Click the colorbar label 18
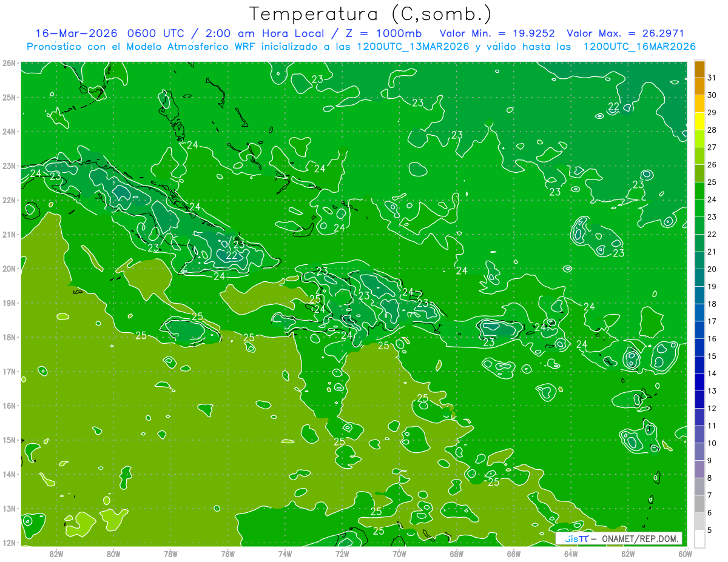This screenshot has height=562, width=728. click(712, 304)
